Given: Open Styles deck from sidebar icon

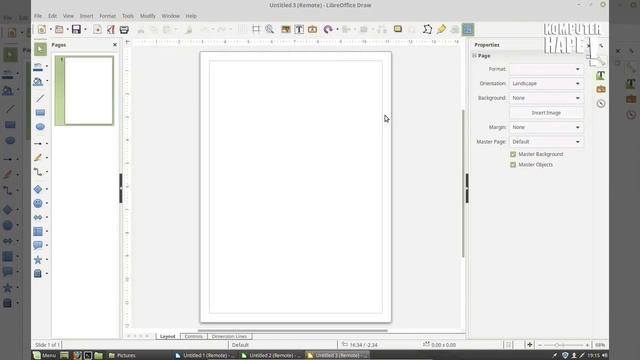Looking at the screenshot, I should (600, 76).
